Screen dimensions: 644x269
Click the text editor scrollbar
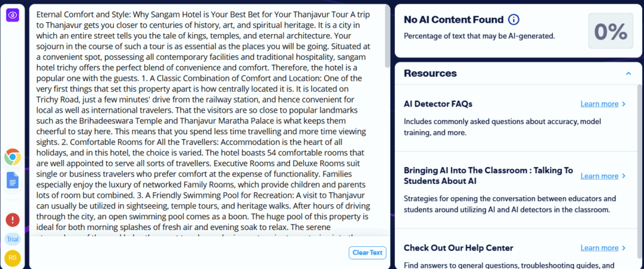click(x=387, y=38)
